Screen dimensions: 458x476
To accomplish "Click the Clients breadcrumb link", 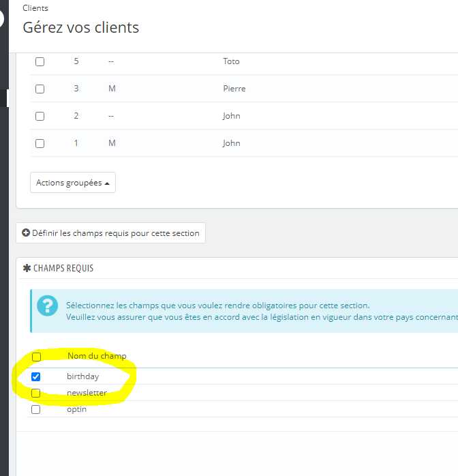I will pos(35,8).
